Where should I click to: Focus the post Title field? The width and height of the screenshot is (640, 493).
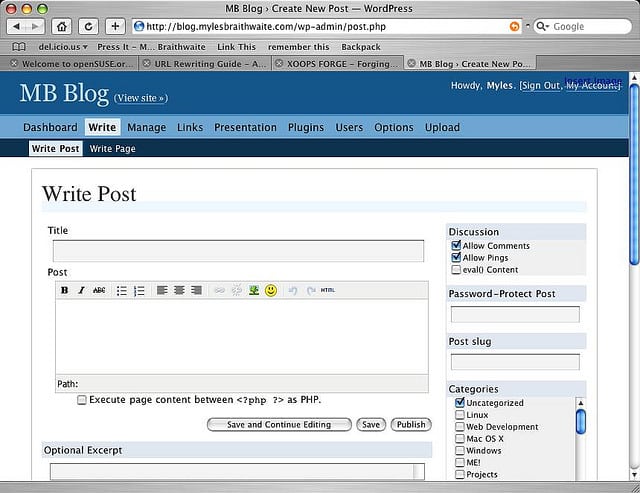click(x=238, y=251)
